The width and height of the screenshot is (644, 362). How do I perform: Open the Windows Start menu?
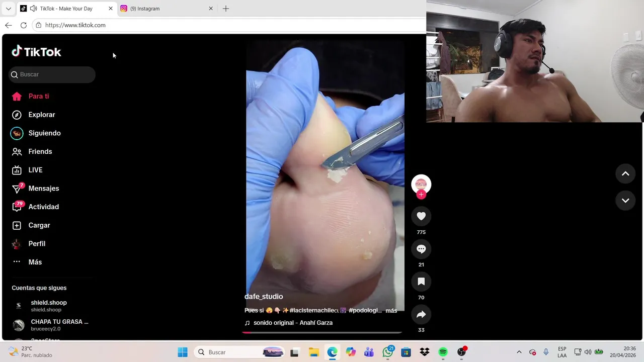click(x=182, y=352)
